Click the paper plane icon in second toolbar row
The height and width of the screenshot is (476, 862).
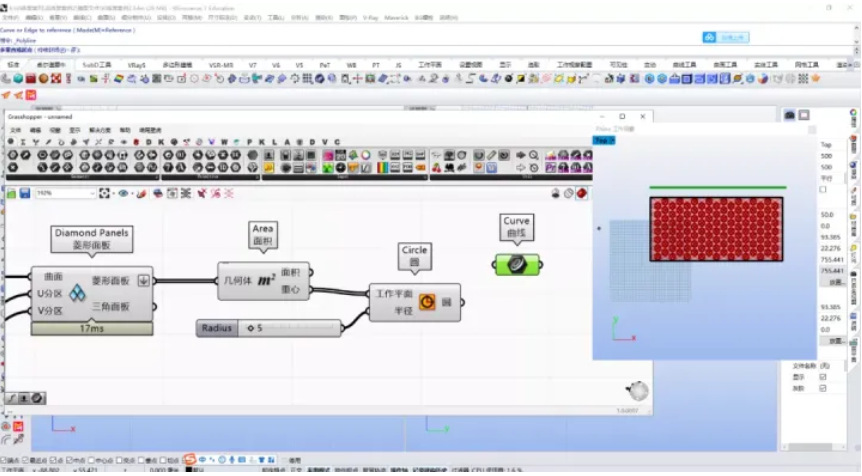coord(5,95)
